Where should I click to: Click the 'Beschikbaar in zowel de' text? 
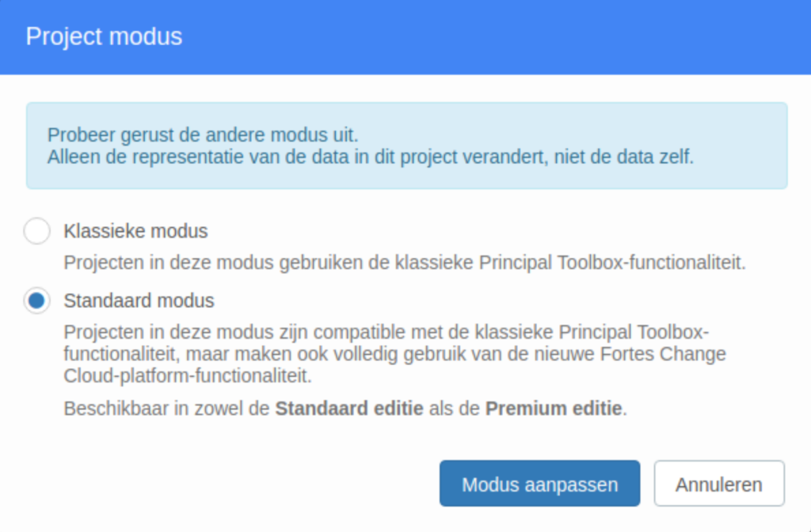[x=166, y=408]
